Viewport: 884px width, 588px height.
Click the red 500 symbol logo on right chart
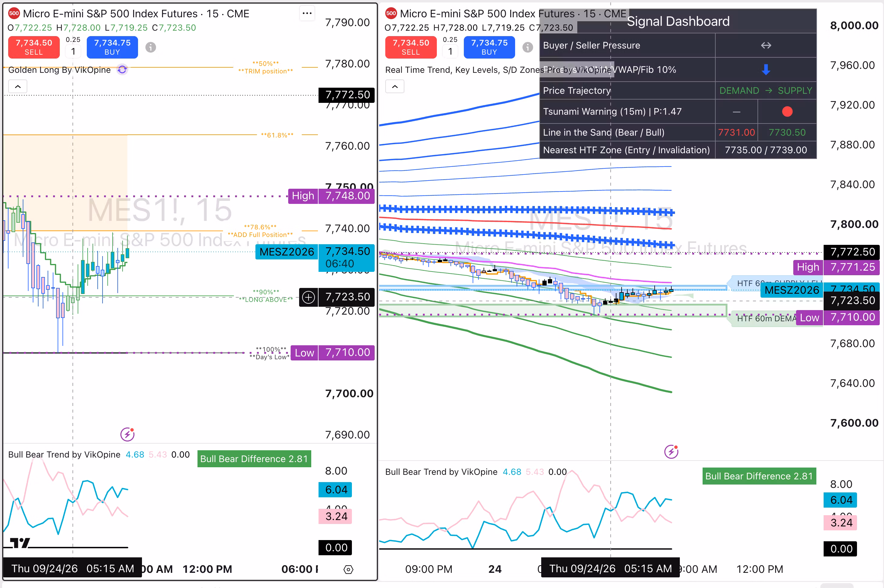tap(391, 13)
